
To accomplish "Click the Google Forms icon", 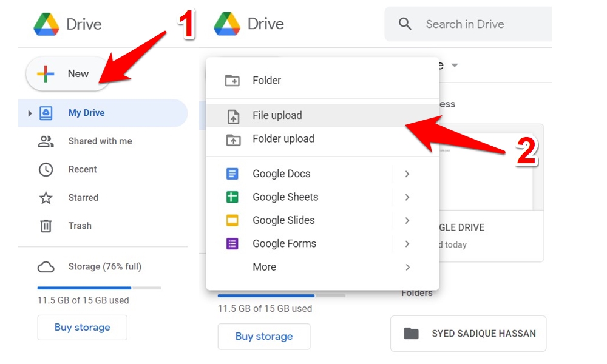I will [x=232, y=244].
